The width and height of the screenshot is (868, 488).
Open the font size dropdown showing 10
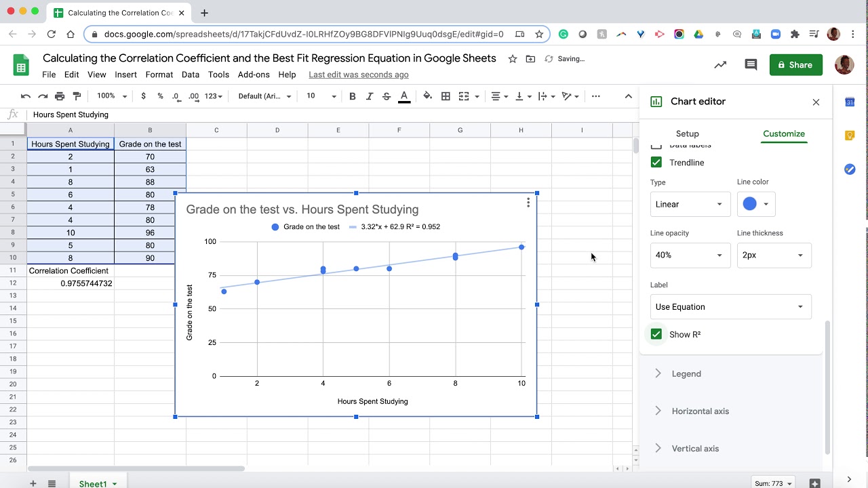click(x=321, y=96)
